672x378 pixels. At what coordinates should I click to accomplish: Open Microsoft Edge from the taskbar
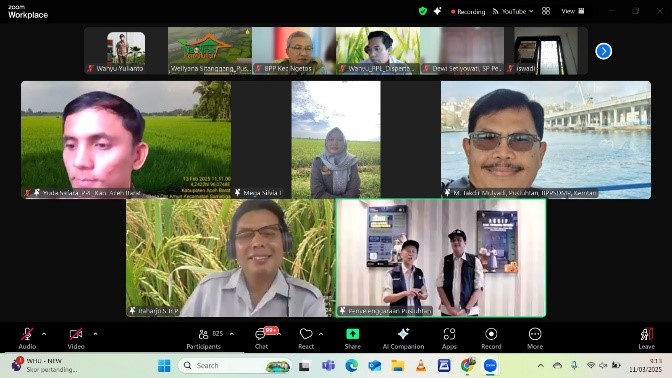tap(351, 366)
